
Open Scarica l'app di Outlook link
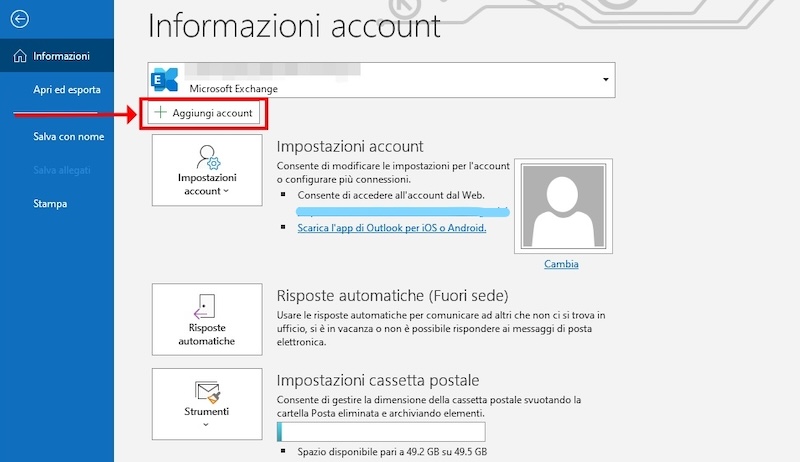pyautogui.click(x=391, y=228)
